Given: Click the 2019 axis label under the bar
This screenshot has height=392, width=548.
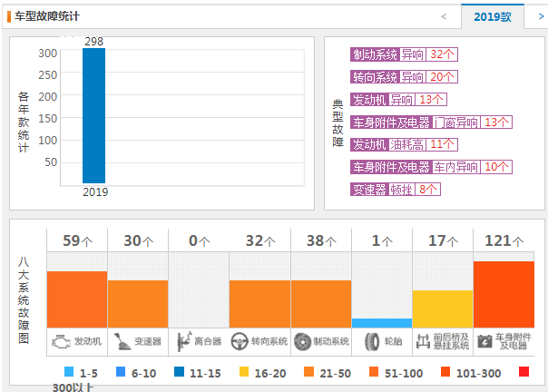Looking at the screenshot, I should tap(95, 192).
